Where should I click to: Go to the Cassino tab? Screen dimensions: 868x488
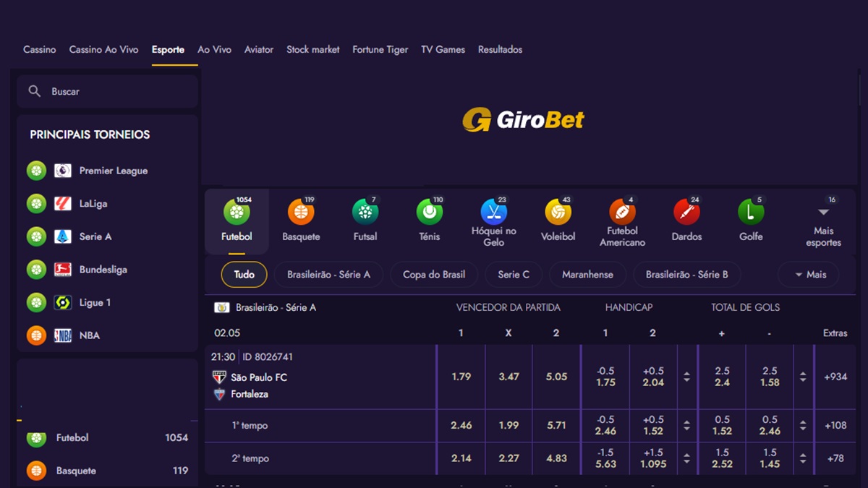pos(40,50)
